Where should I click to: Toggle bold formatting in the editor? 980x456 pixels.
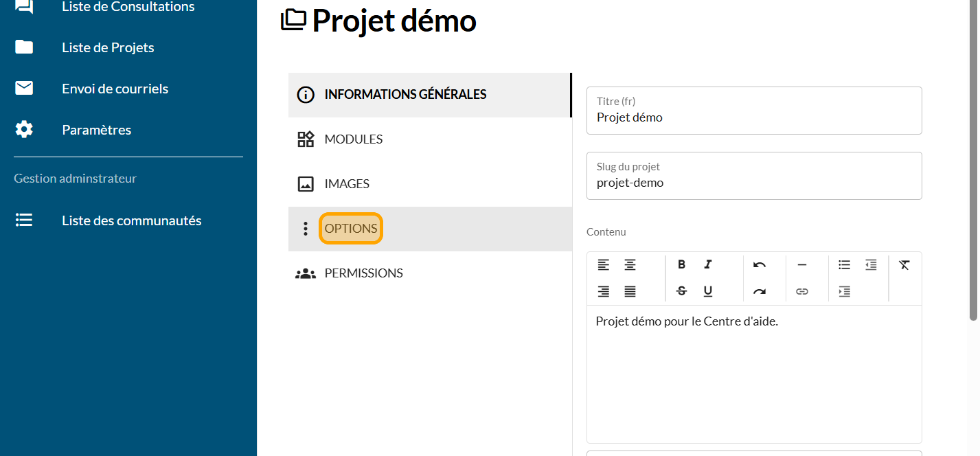pos(681,265)
